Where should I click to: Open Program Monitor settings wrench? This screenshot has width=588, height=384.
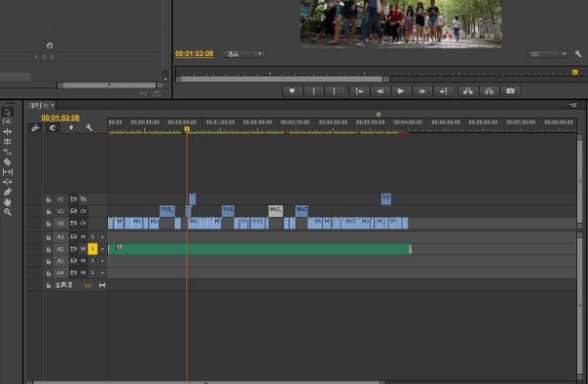click(x=578, y=54)
